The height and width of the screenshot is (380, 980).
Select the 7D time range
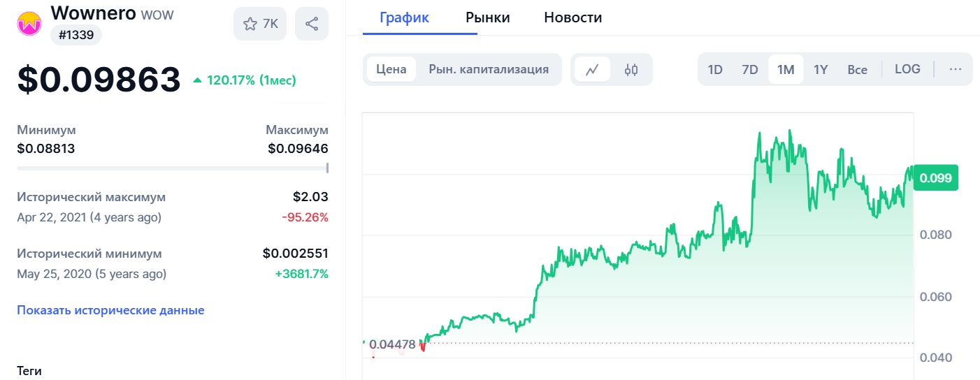click(749, 69)
